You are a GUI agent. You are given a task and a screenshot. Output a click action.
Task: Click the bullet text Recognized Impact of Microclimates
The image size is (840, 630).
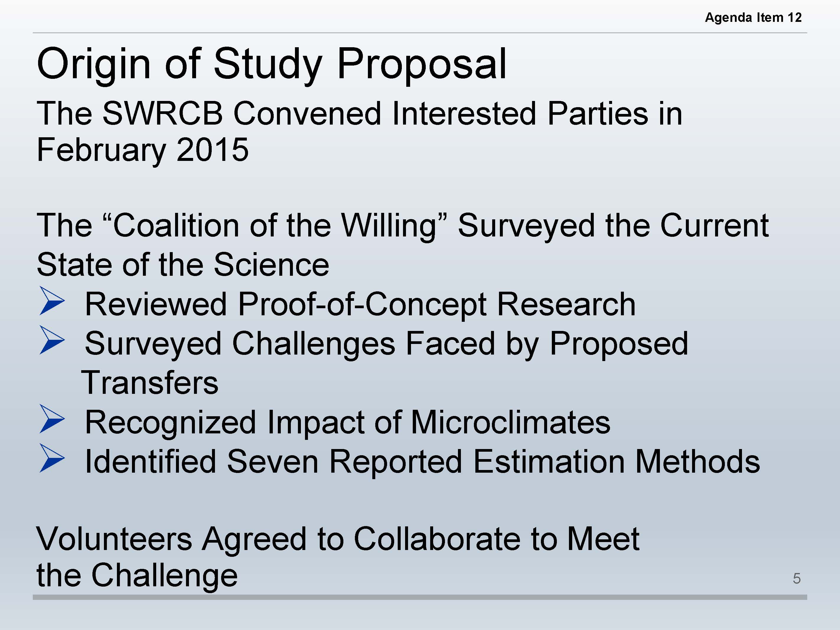click(x=348, y=423)
